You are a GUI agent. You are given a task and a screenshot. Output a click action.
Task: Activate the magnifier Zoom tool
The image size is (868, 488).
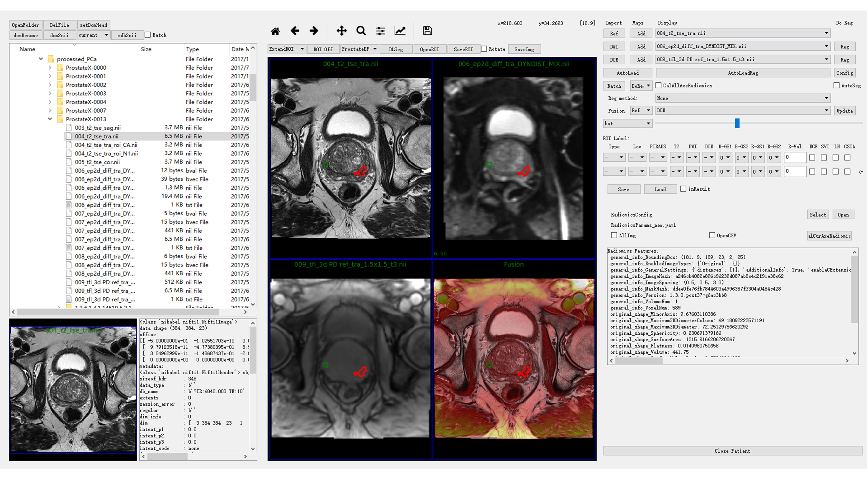pyautogui.click(x=361, y=31)
